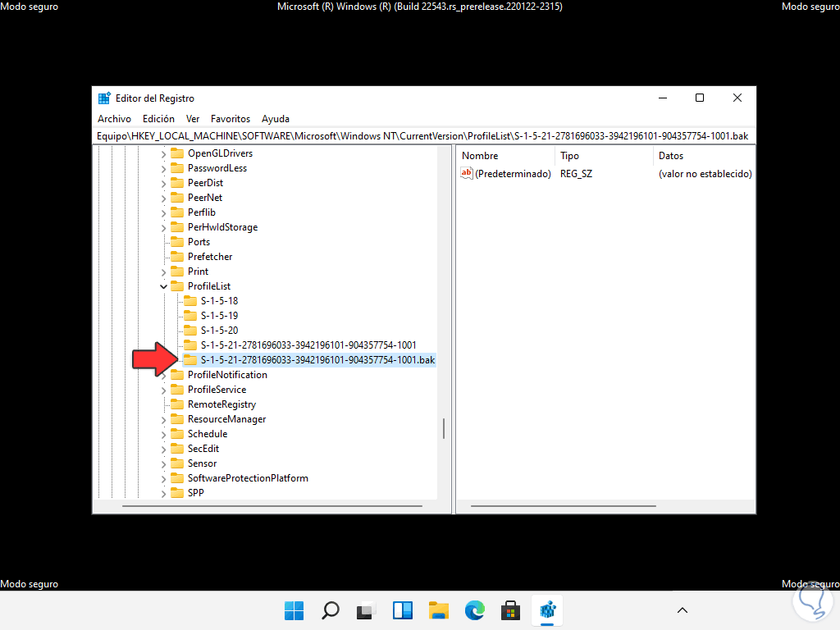This screenshot has width=840, height=630.
Task: Expand the OpenGLDrivers key
Action: (x=164, y=153)
